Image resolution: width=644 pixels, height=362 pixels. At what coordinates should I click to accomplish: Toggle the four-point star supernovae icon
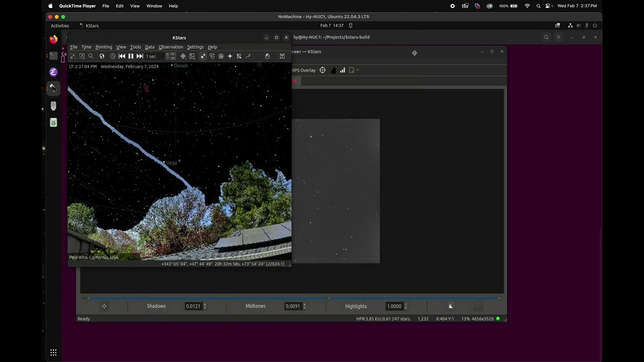point(230,56)
